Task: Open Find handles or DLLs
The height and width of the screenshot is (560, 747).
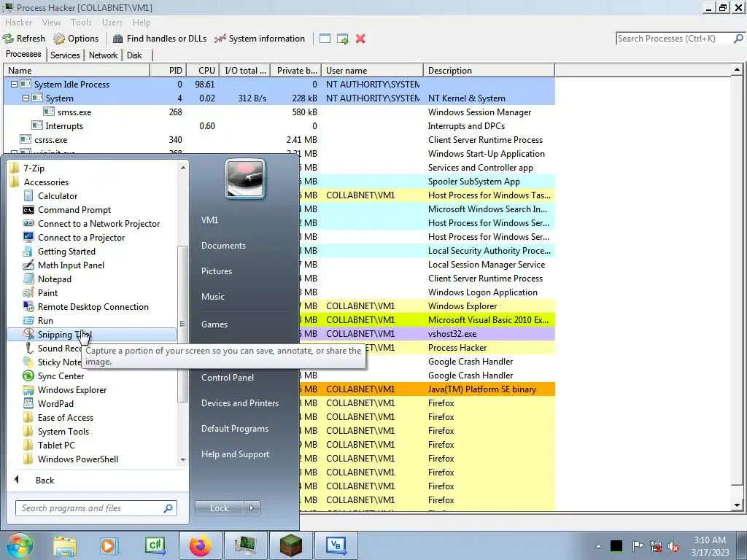Action: [x=160, y=39]
